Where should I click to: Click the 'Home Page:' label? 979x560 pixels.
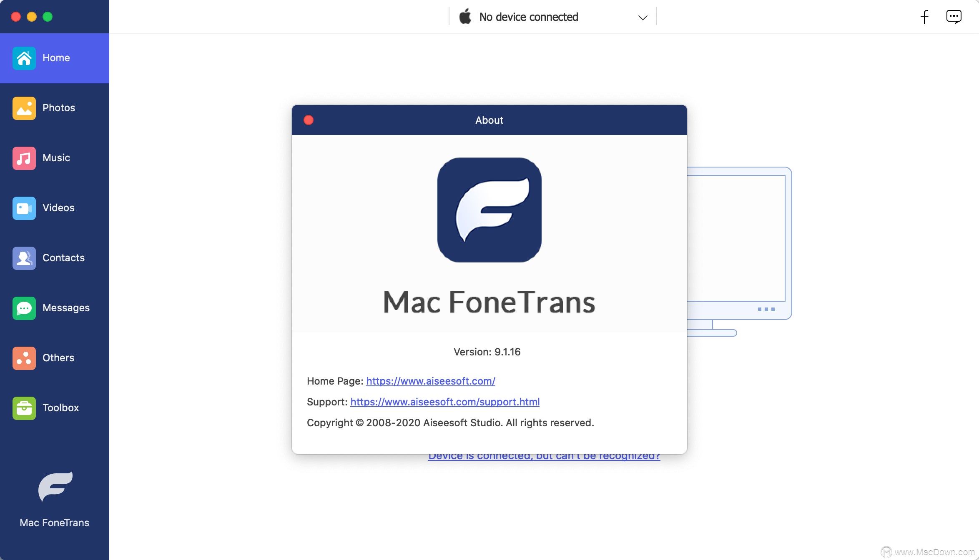coord(335,381)
